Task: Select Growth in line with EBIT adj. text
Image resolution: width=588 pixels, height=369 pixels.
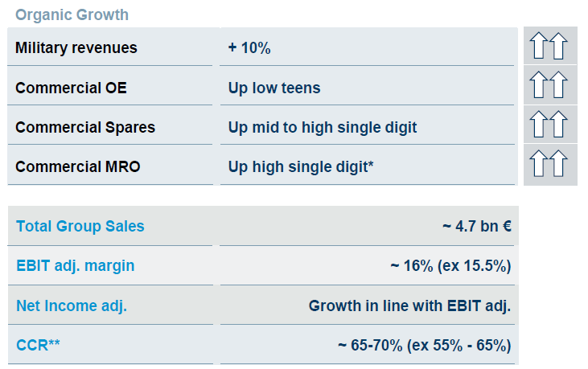Action: (x=410, y=305)
